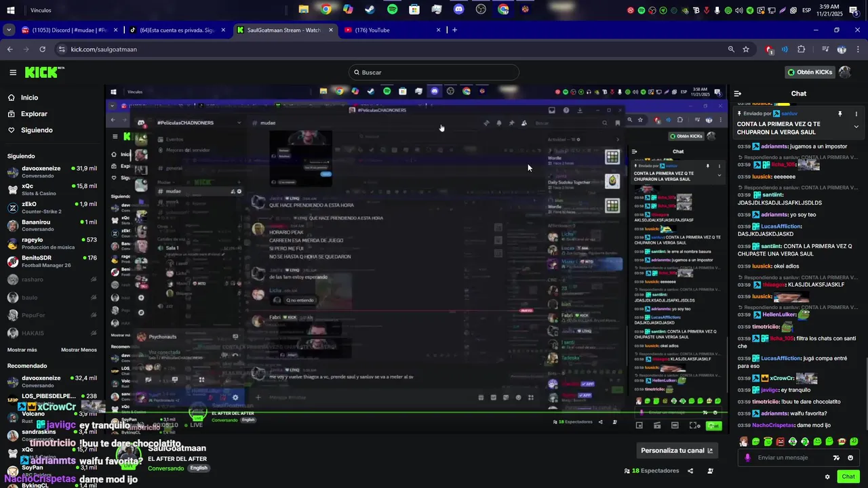The width and height of the screenshot is (868, 488).
Task: Click NachoCrispetas dame mod ijo message
Action: click(x=785, y=425)
